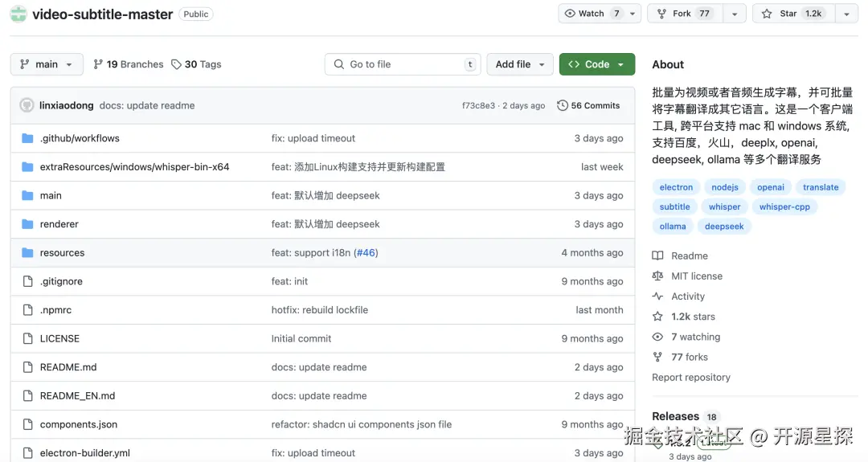868x462 pixels.
Task: Open the dropdown arrow next to Star
Action: coord(846,14)
